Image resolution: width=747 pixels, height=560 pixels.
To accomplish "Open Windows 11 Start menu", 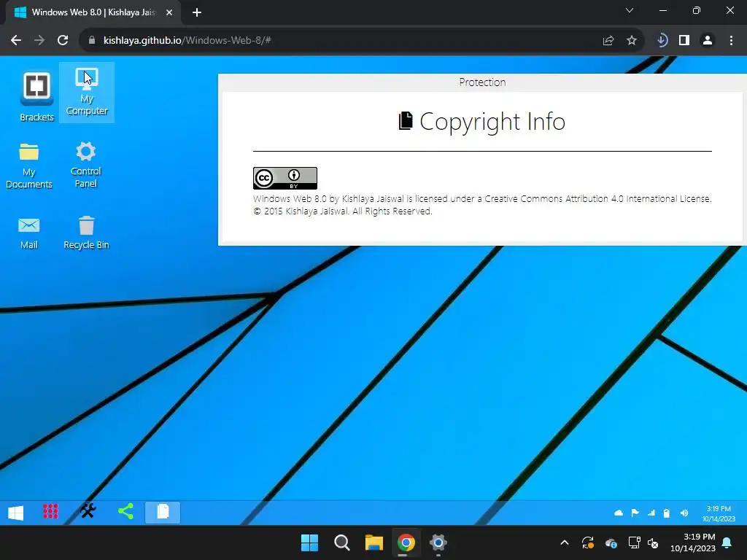I will click(309, 542).
